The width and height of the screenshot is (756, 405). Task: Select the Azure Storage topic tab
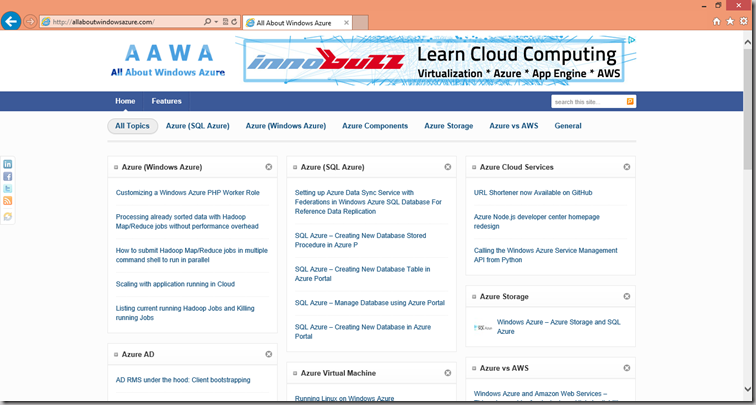pos(448,126)
